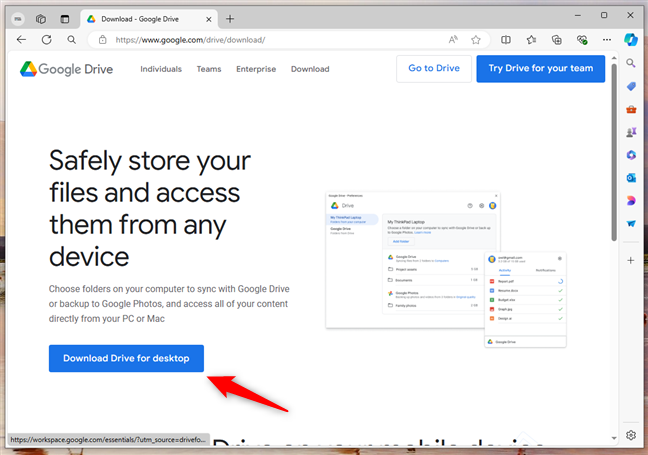Open the Settings and more ellipsis menu

coord(607,40)
